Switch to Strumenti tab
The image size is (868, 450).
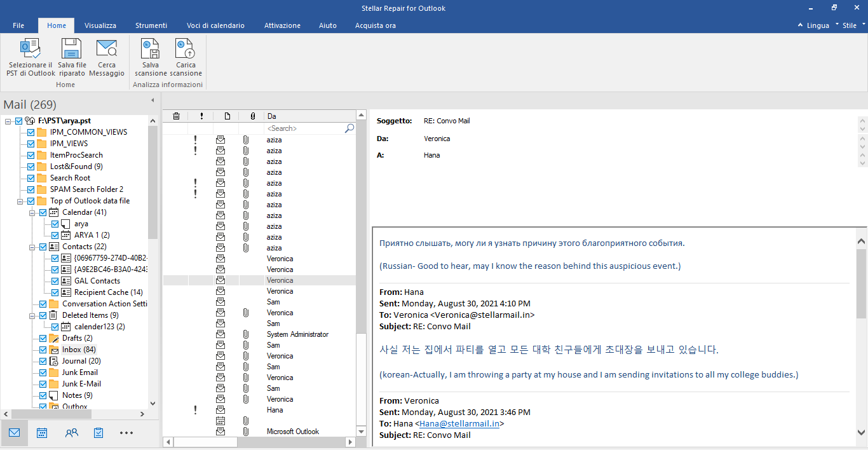pos(151,25)
